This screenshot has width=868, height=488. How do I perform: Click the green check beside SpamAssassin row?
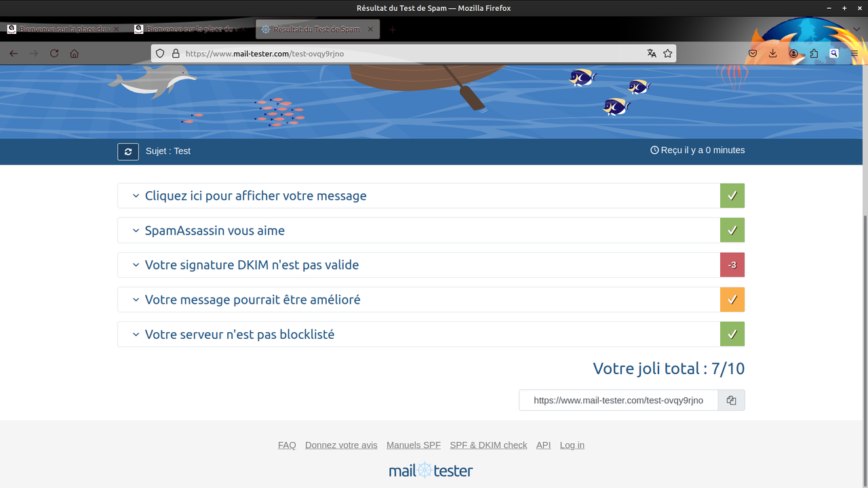point(732,230)
